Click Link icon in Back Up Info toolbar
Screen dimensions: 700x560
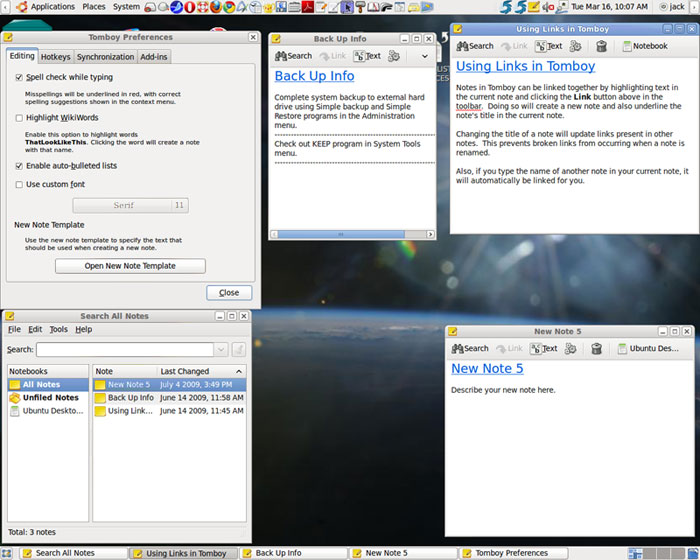[333, 56]
